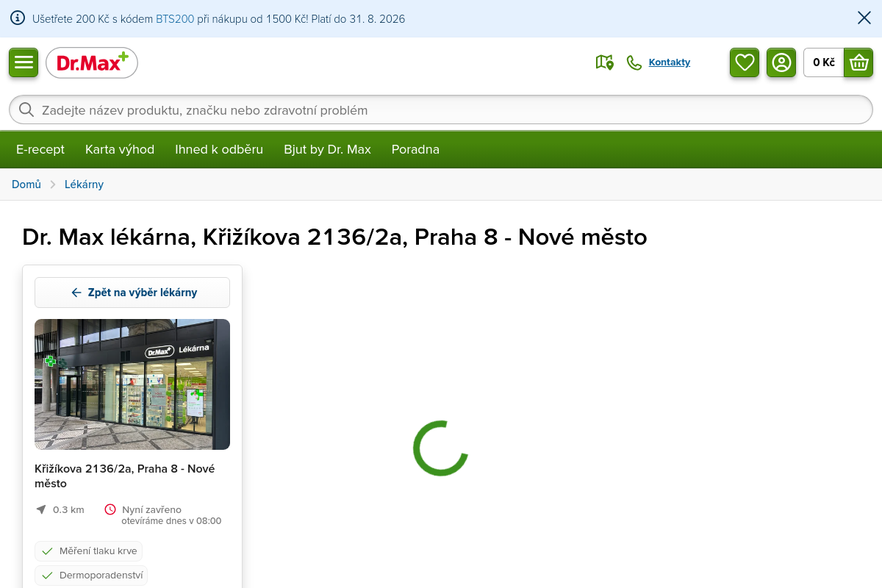
Task: Open the hamburger main menu
Action: (24, 62)
